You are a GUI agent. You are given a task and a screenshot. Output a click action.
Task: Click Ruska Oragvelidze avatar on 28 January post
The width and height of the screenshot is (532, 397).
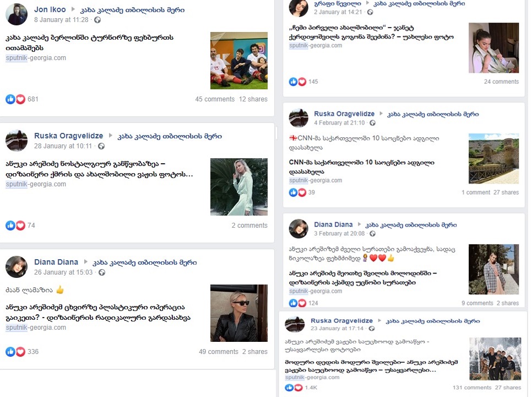[17, 140]
